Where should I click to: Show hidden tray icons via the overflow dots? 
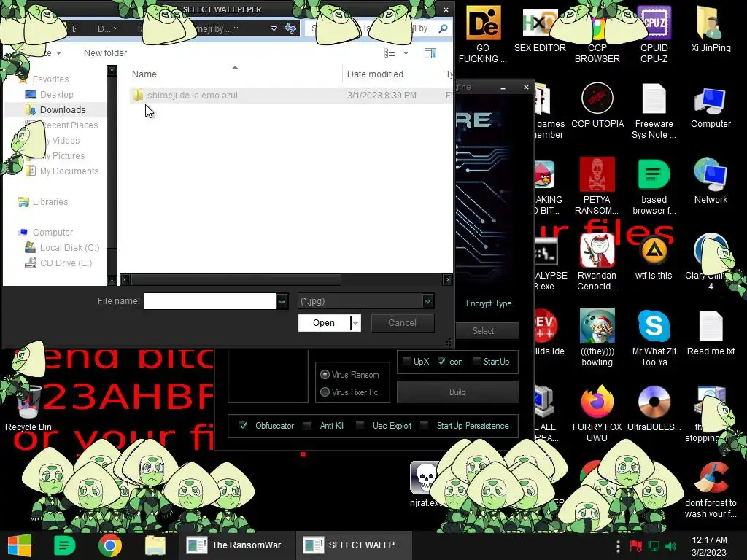click(618, 545)
